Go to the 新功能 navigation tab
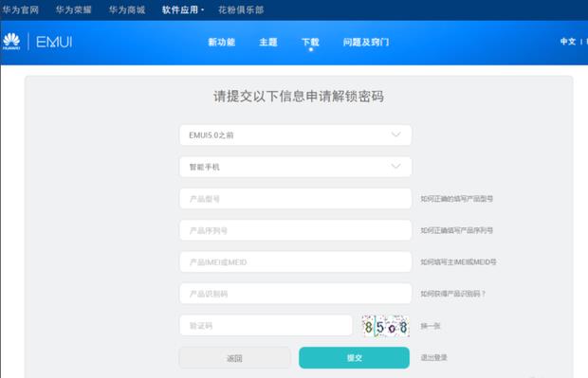Viewport: 588px width, 378px height. point(222,42)
